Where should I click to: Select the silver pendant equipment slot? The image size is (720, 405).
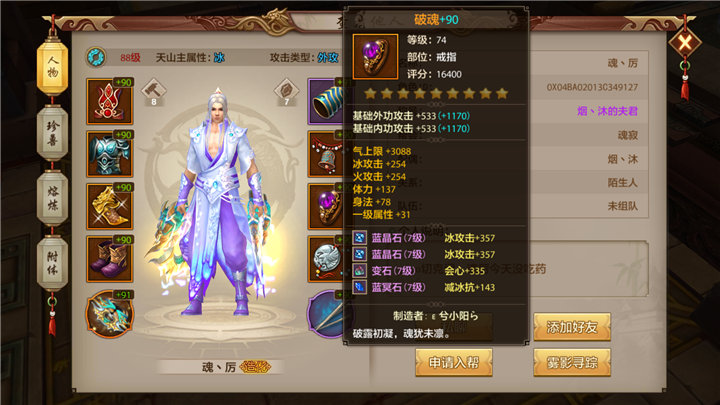(326, 259)
